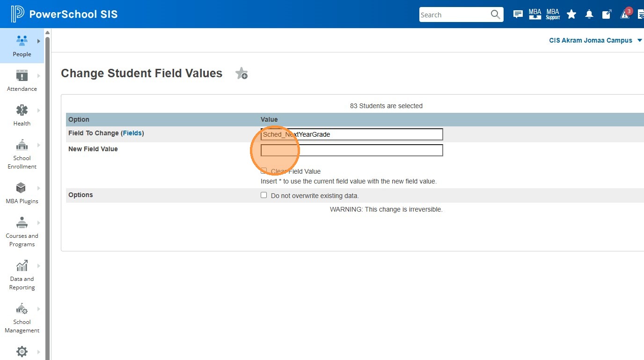
Task: Open the CIS Akram Jomaa Campus dropdown
Action: (595, 41)
